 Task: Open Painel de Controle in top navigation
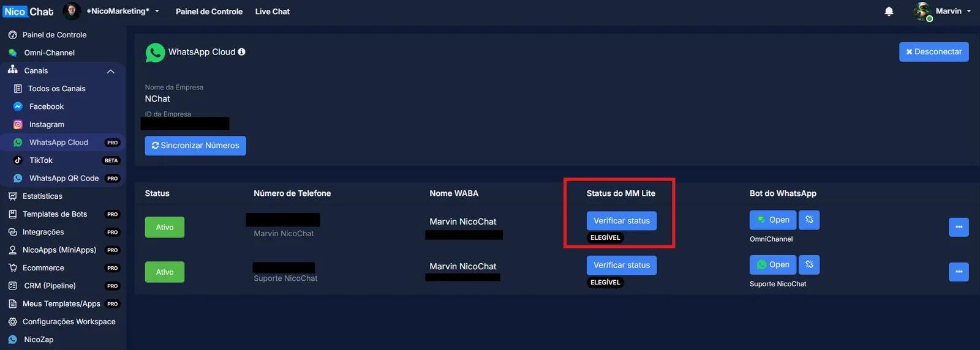tap(209, 12)
